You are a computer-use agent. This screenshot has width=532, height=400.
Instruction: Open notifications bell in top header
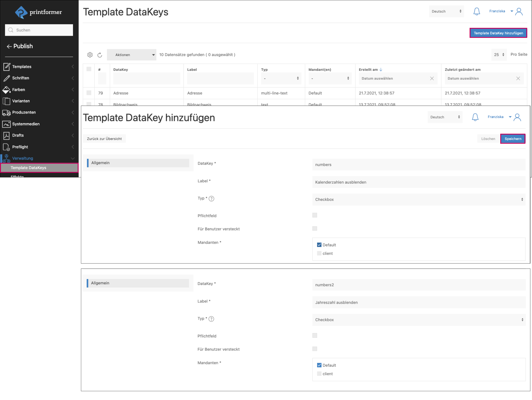(x=476, y=12)
